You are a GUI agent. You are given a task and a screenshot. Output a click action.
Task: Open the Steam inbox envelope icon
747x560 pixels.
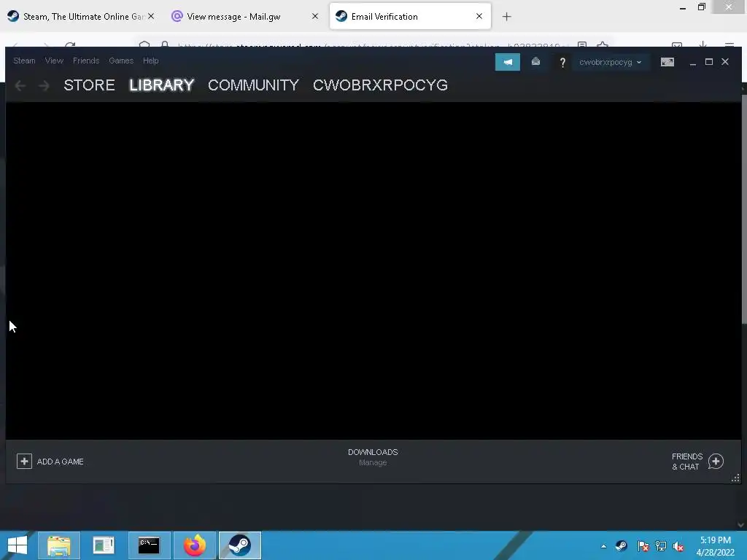535,62
